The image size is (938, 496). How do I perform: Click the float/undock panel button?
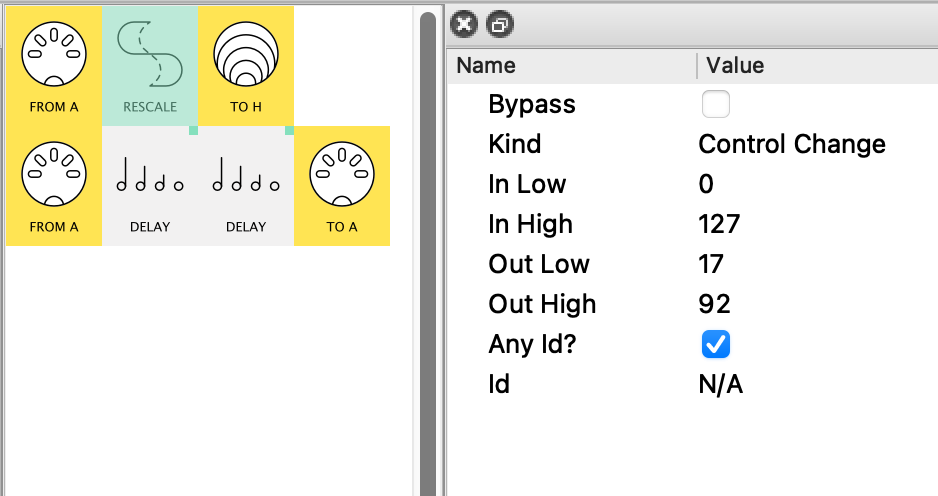coord(499,24)
